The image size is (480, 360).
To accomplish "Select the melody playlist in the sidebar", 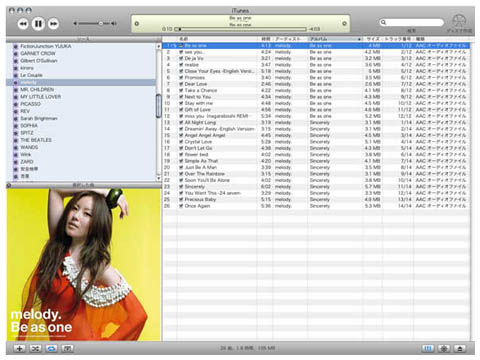I will pyautogui.click(x=81, y=83).
